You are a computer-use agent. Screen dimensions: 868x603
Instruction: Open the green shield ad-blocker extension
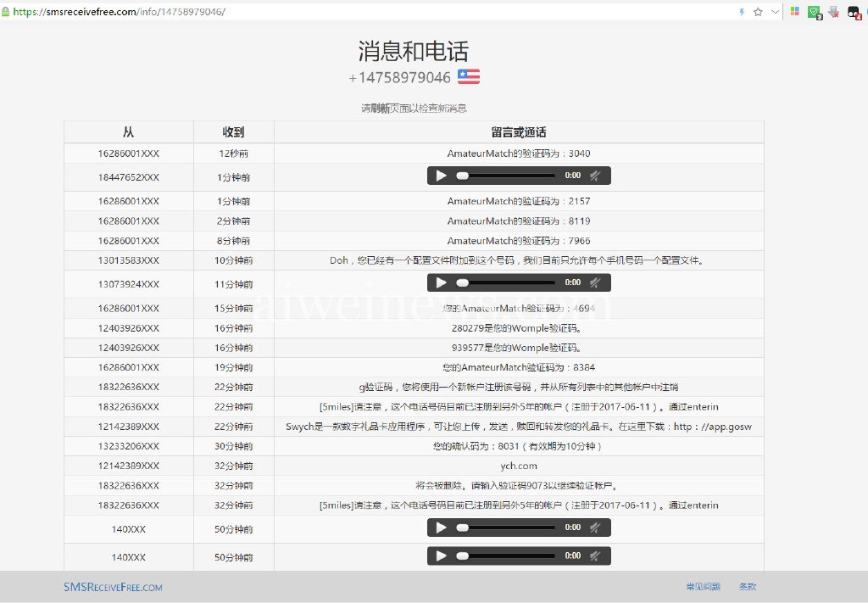point(815,12)
